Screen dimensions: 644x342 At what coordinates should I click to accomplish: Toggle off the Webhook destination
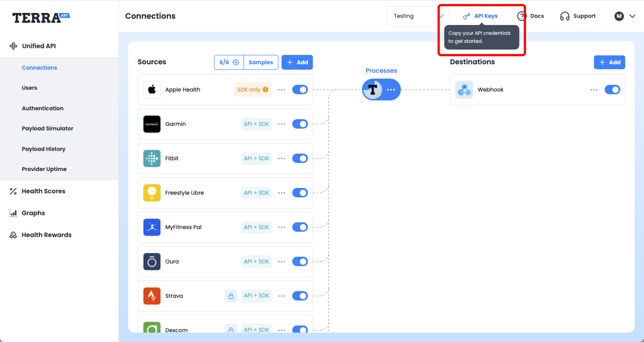[x=612, y=90]
